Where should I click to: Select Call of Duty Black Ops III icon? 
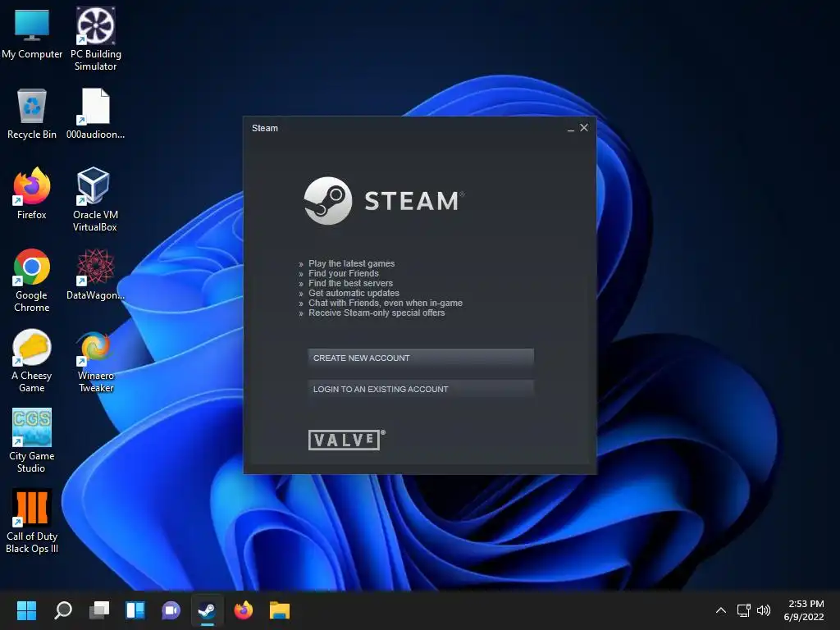pyautogui.click(x=32, y=521)
